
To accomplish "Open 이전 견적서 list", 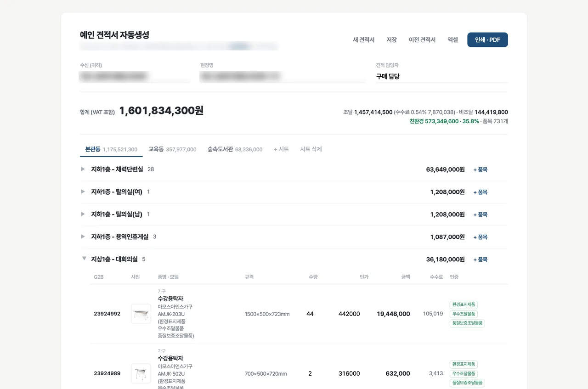I will pyautogui.click(x=422, y=40).
